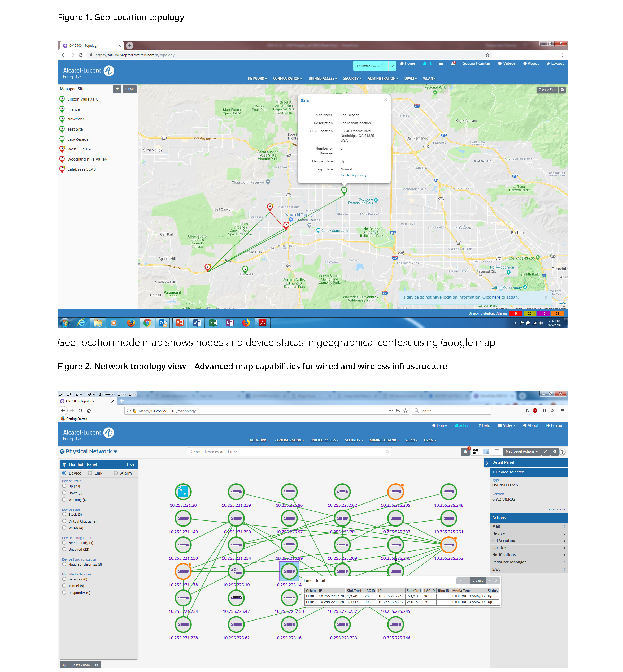Screen dimensions: 623x672
Task: Expand the Physical Network dropdown
Action: (89, 451)
